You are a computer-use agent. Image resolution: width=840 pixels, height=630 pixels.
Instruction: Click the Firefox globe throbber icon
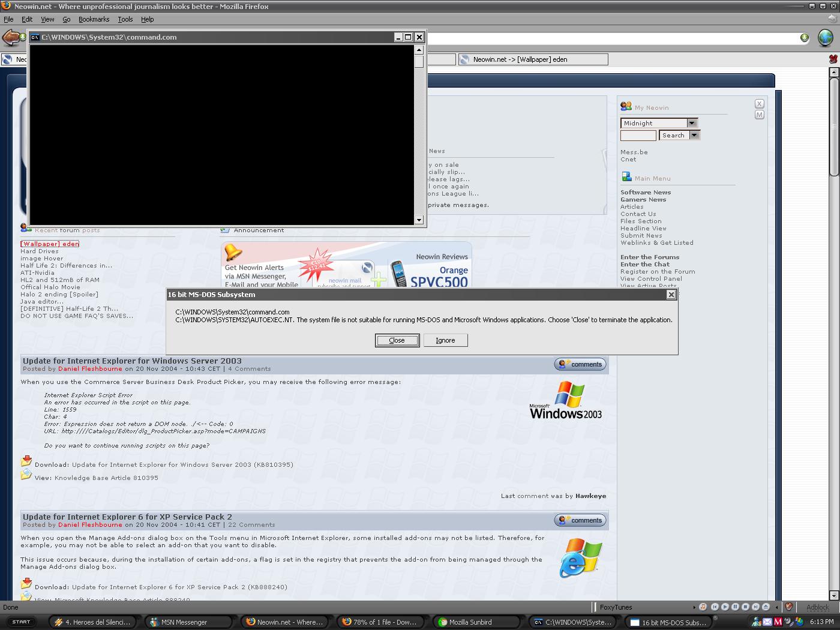[826, 37]
